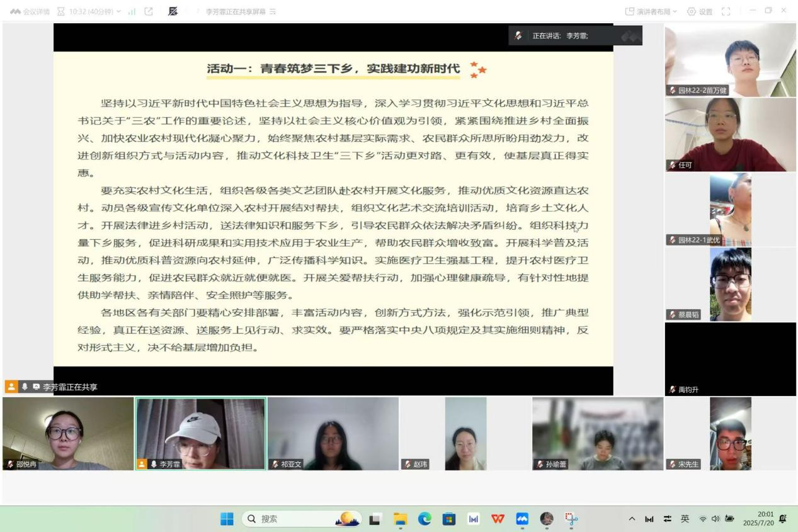Open 设置 settings with gear icon
Image resolution: width=798 pixels, height=532 pixels.
pyautogui.click(x=699, y=11)
